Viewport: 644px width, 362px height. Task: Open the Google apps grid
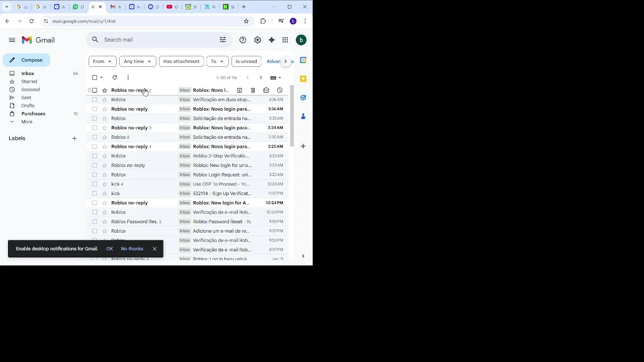[x=285, y=40]
